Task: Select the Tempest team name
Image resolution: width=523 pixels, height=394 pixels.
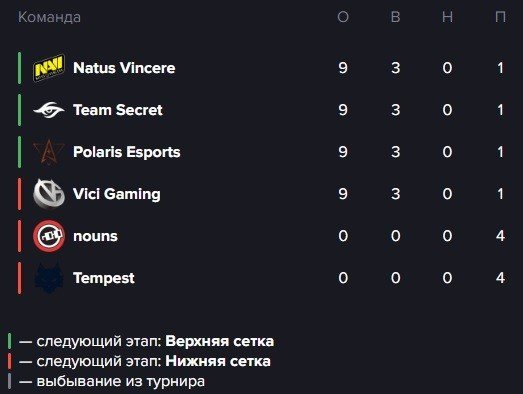Action: click(x=104, y=278)
